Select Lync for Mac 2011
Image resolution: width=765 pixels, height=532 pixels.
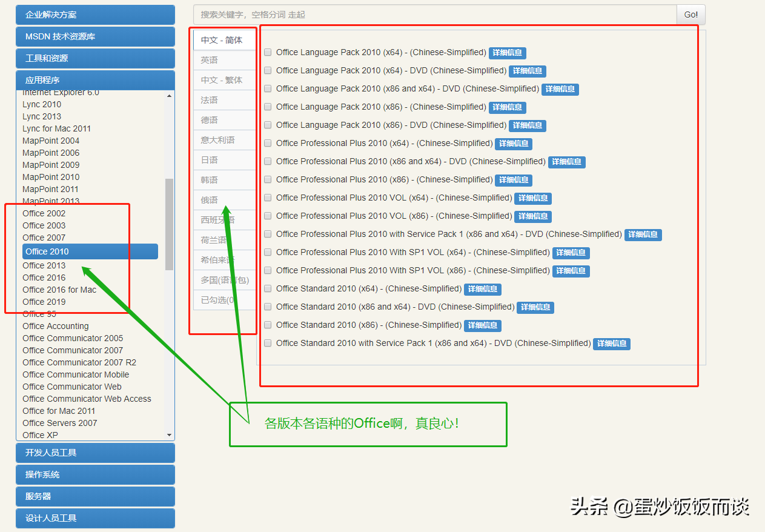click(x=57, y=128)
